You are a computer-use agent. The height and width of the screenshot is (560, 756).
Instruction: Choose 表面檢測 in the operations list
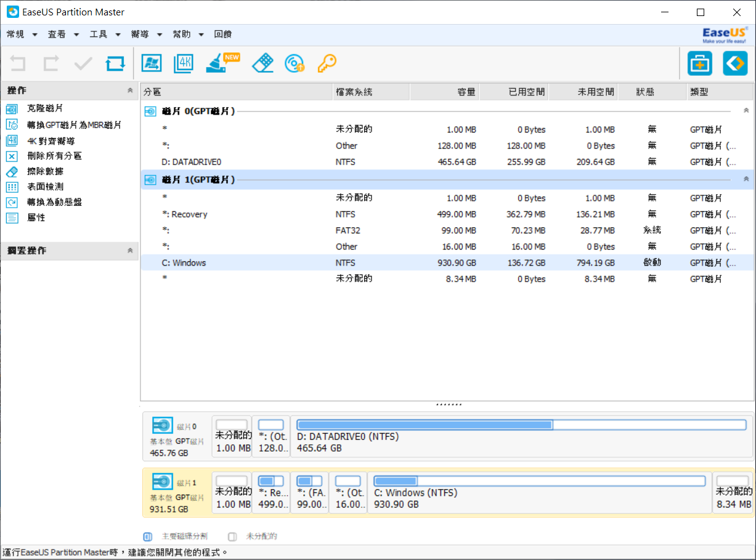tap(46, 187)
